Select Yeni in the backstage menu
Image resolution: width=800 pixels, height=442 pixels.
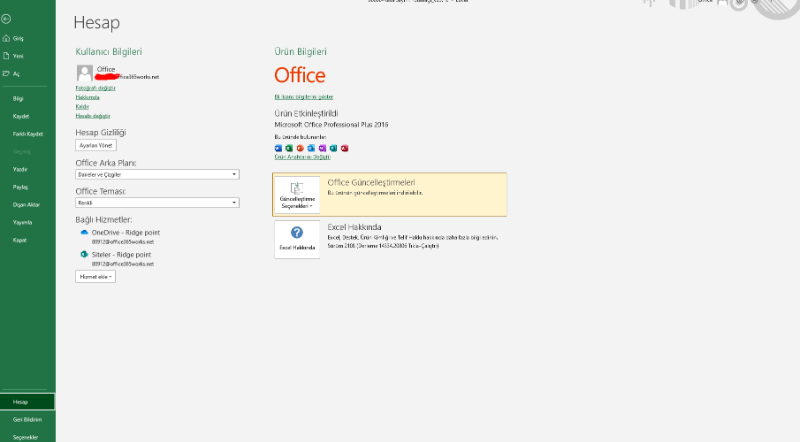tap(18, 56)
